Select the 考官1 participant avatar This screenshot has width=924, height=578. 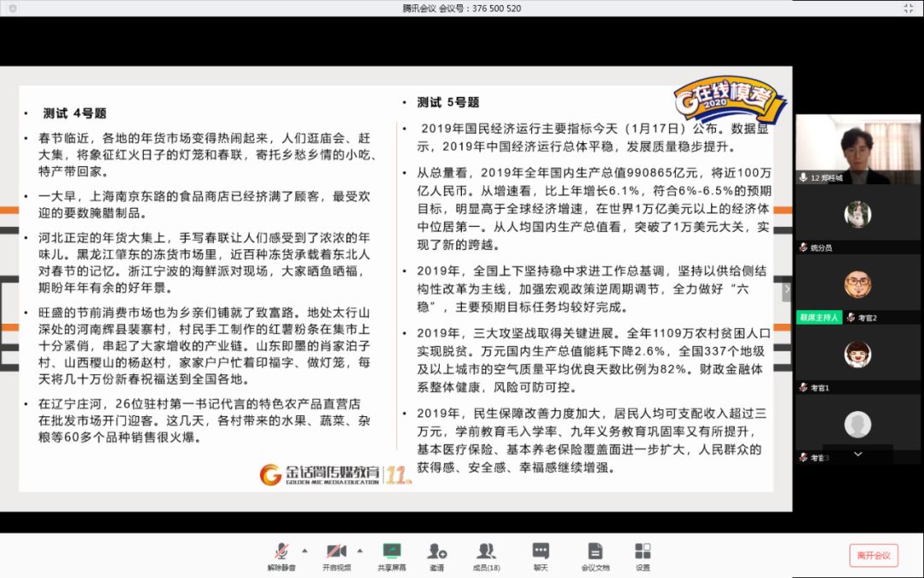coord(857,355)
